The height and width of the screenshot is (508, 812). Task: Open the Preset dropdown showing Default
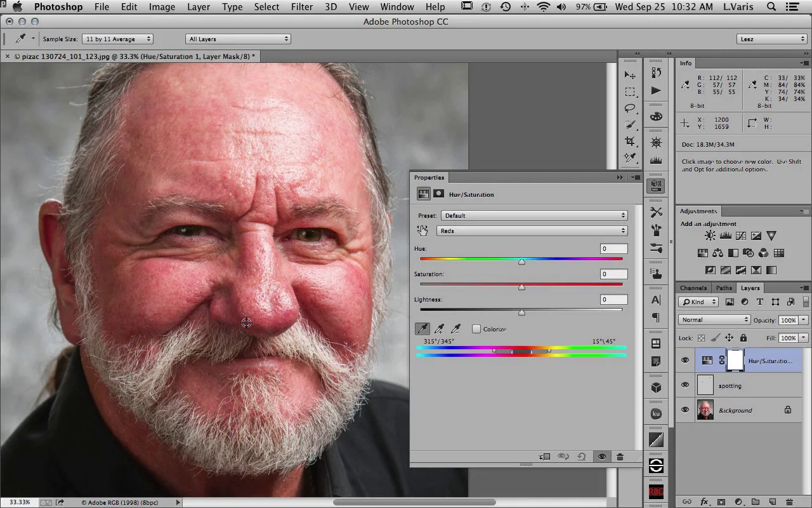(534, 216)
